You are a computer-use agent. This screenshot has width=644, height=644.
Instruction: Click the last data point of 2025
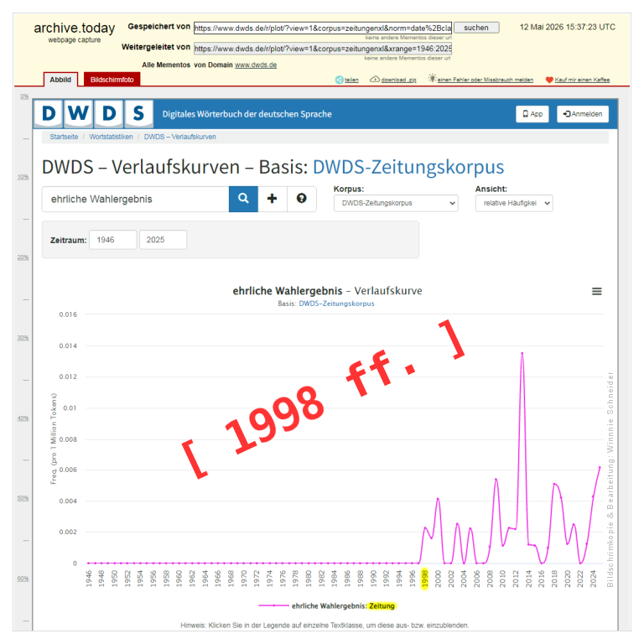pos(600,467)
